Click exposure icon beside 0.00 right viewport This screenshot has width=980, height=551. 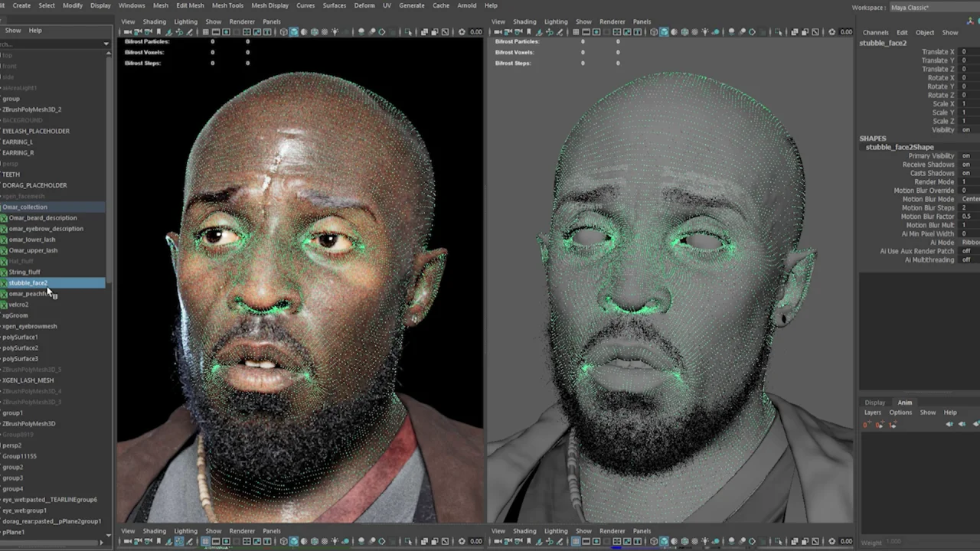[831, 31]
